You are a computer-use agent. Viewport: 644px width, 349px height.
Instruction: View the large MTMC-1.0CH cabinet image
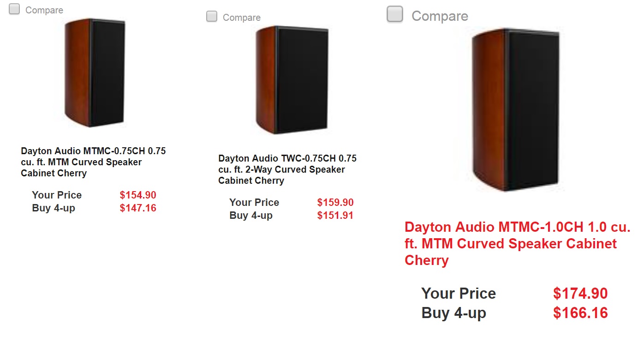click(x=516, y=110)
